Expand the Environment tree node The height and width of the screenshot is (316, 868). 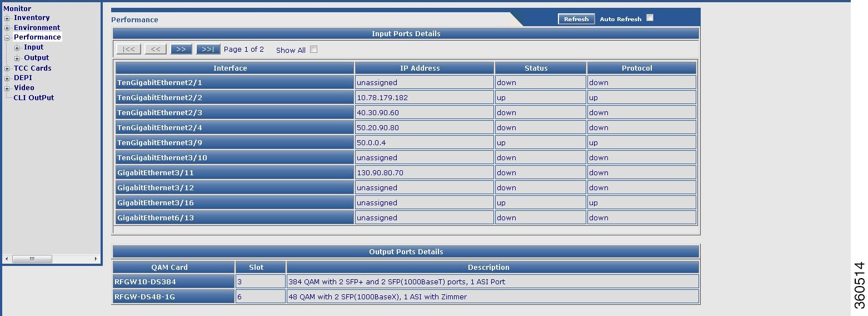click(7, 28)
